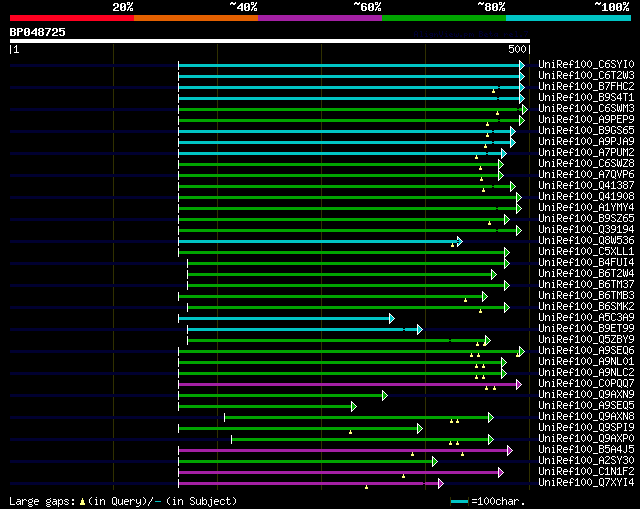The image size is (640, 509).
Task: Select the UniRef100_A7QVP6 label
Action: [x=586, y=174]
